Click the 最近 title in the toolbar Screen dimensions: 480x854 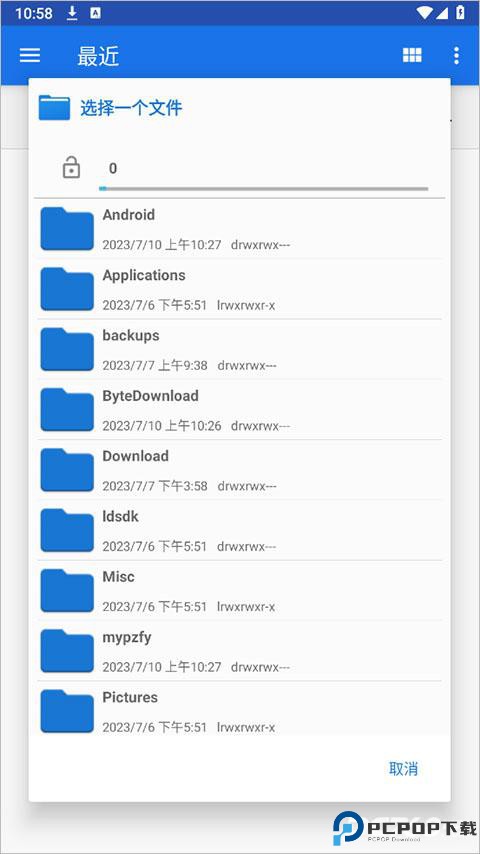(x=98, y=56)
